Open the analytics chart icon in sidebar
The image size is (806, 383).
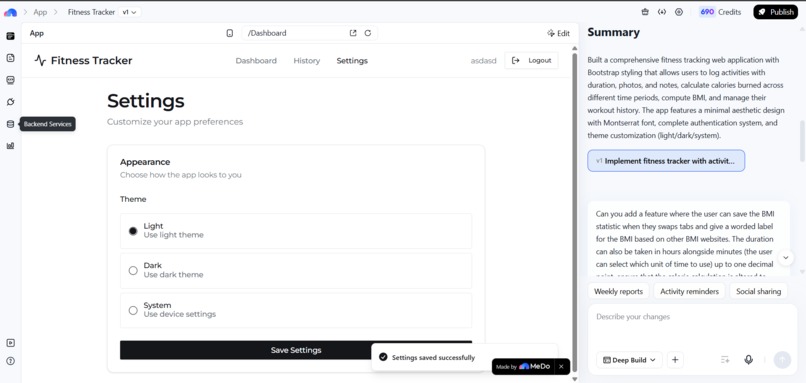(10, 146)
